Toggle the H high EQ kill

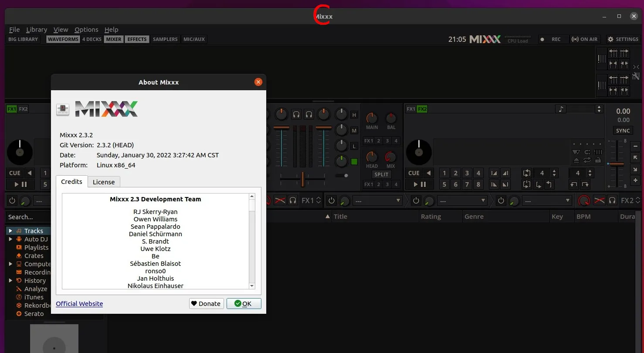(354, 115)
